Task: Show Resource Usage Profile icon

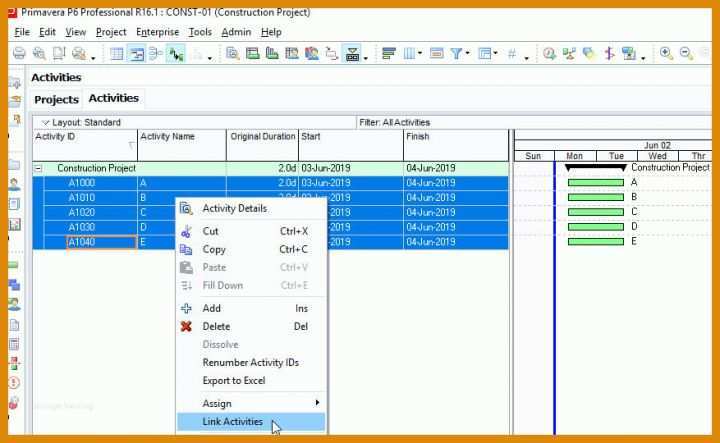Action: [x=311, y=54]
